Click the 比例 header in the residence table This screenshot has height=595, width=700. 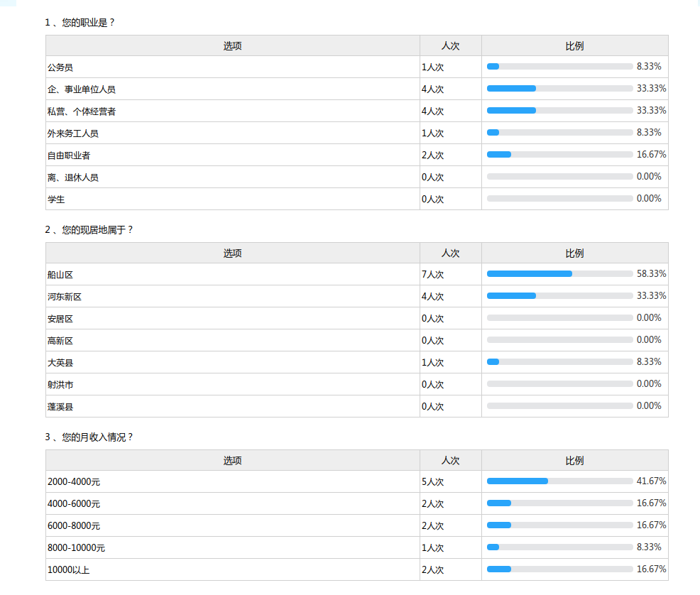point(574,253)
